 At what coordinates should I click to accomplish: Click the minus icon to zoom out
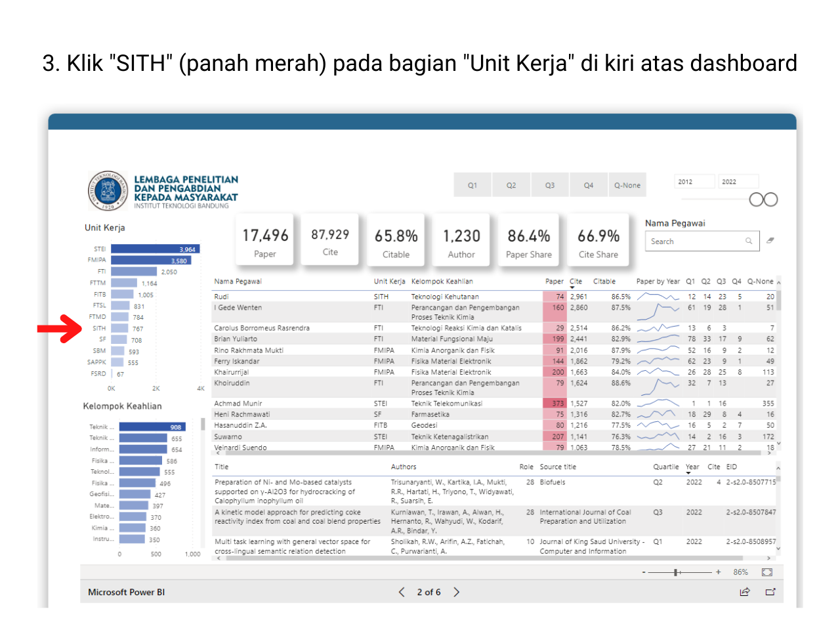644,572
